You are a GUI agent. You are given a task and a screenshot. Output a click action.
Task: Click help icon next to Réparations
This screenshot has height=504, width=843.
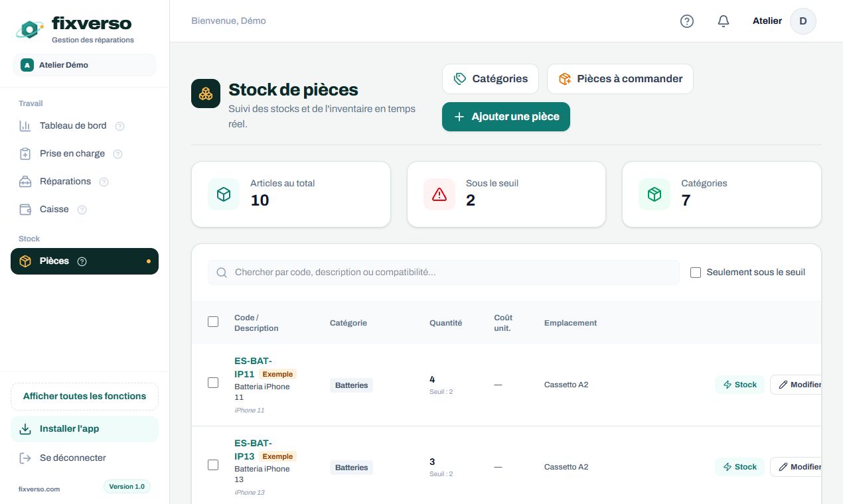pyautogui.click(x=104, y=182)
